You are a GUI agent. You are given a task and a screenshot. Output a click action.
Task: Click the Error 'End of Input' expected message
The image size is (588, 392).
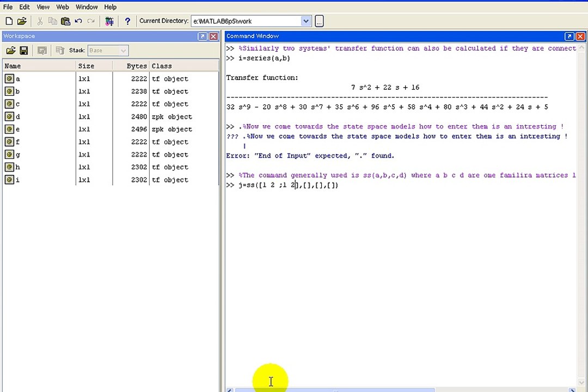click(x=310, y=156)
